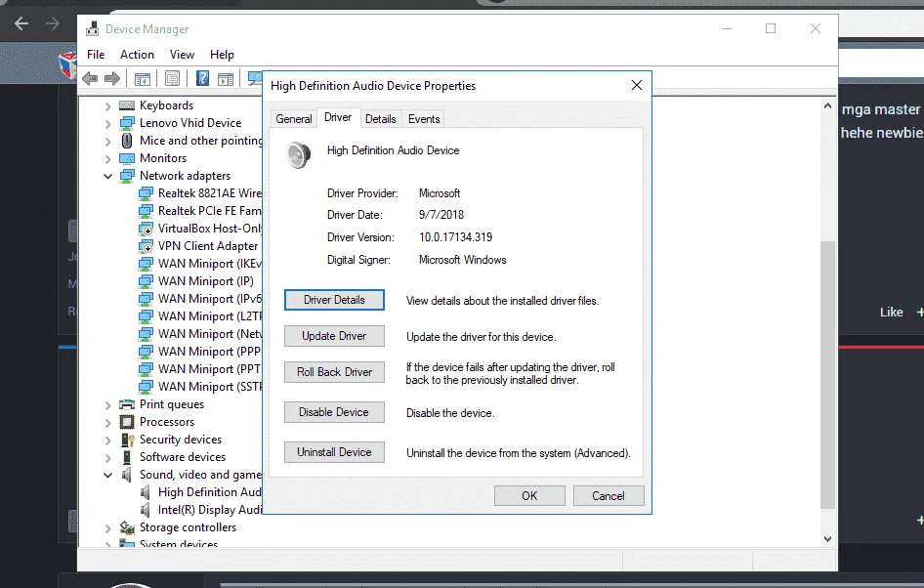Select Realtek 8821AE Wireless adapter row
This screenshot has width=924, height=588.
200,193
